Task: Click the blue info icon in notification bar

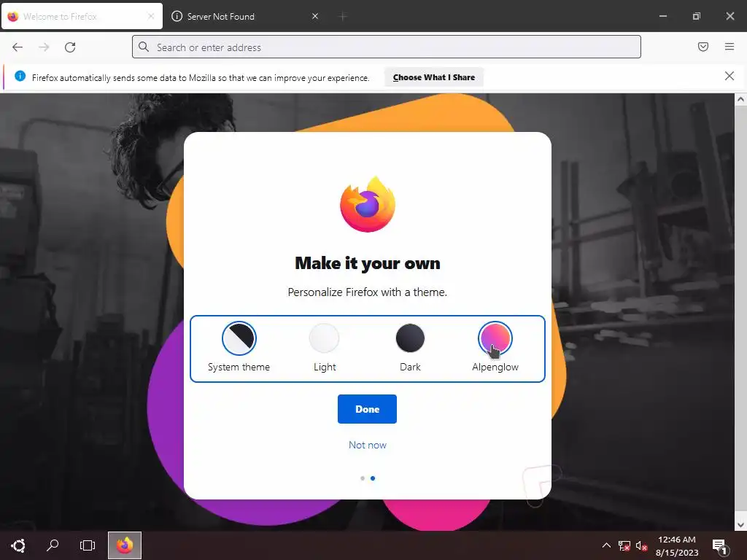Action: pyautogui.click(x=20, y=76)
